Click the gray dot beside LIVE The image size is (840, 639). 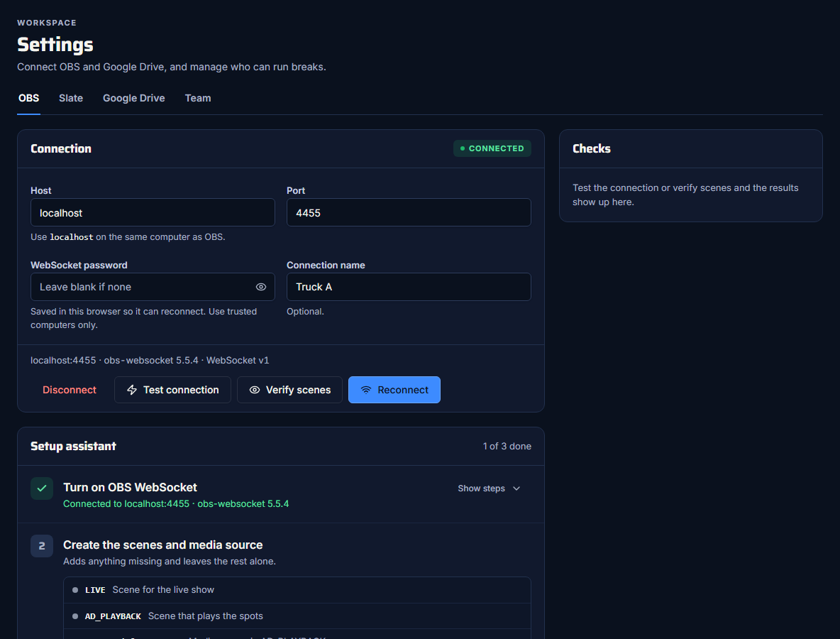coord(75,590)
